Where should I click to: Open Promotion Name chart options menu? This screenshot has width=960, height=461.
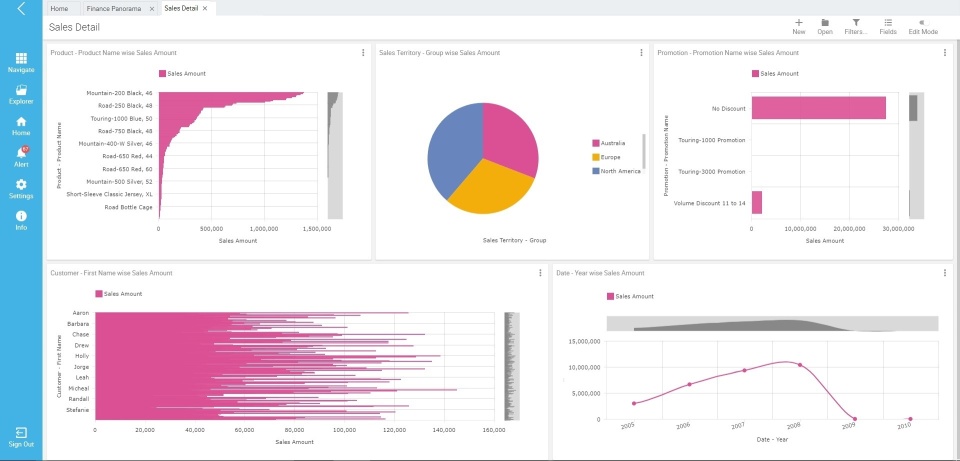coord(945,53)
